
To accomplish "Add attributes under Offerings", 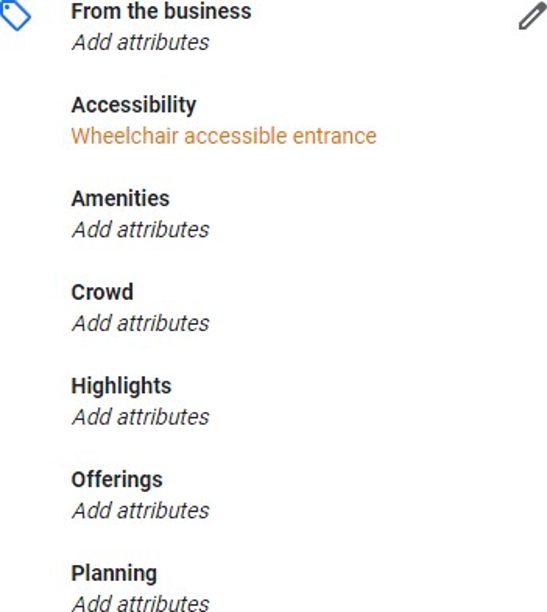I will (141, 511).
